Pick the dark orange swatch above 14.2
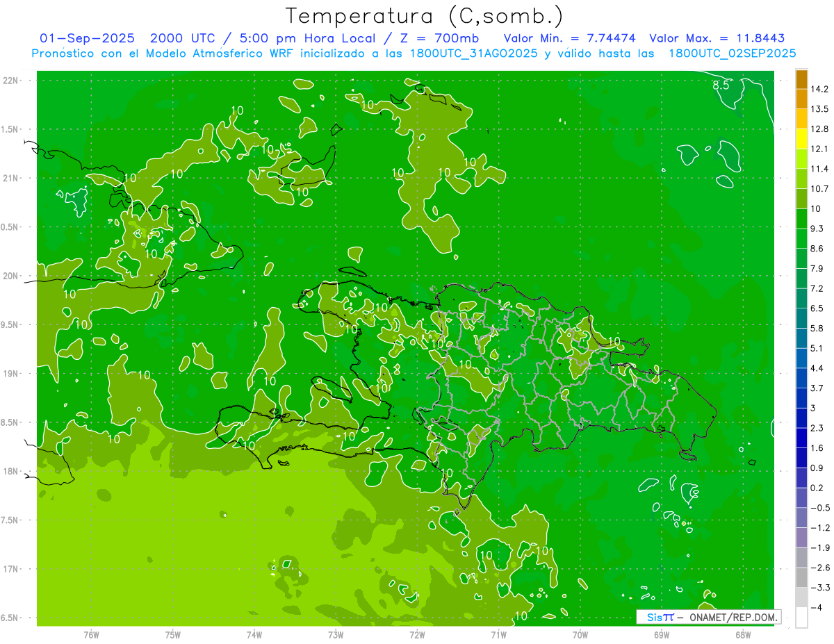This screenshot has height=644, width=834. [x=801, y=80]
